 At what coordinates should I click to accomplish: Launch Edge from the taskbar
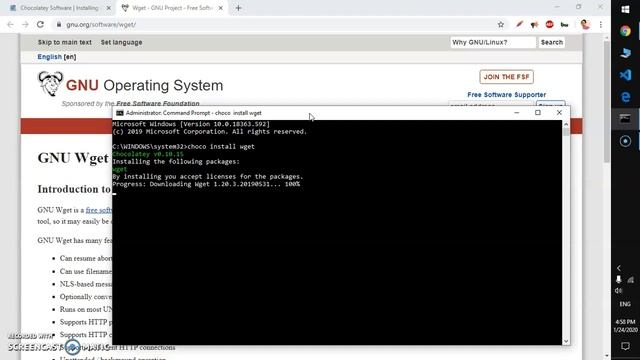pos(625,97)
